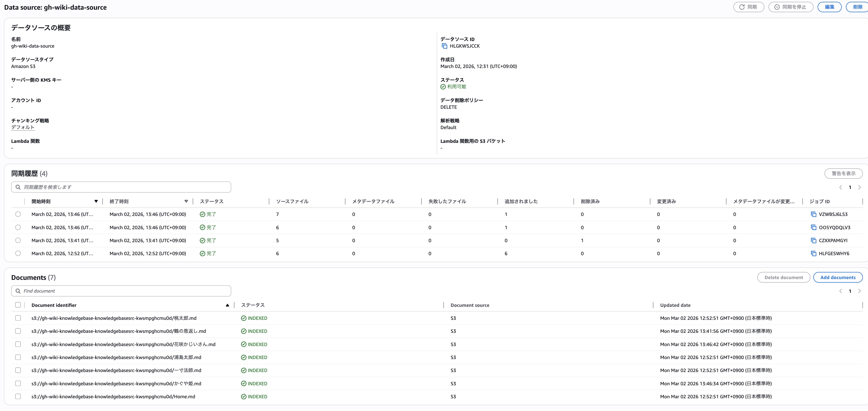Check the Home.md document checkbox
This screenshot has height=411, width=868.
(x=18, y=396)
